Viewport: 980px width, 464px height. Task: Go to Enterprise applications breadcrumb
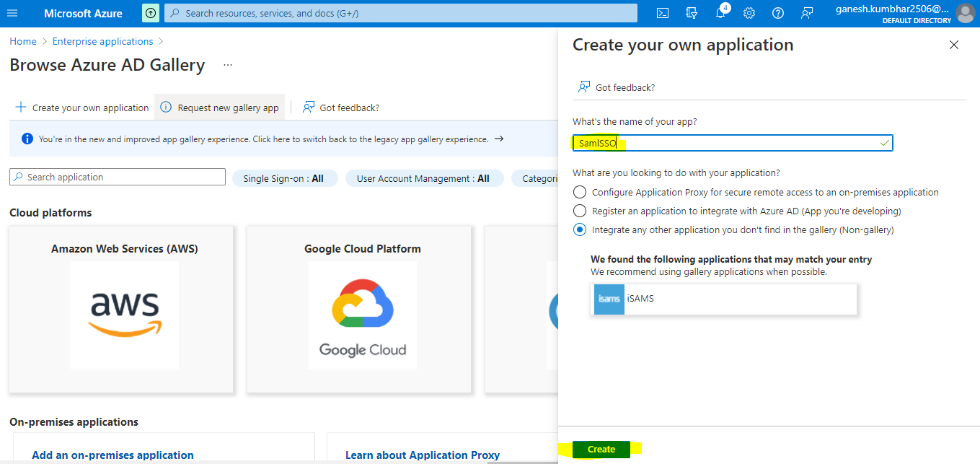tap(102, 41)
